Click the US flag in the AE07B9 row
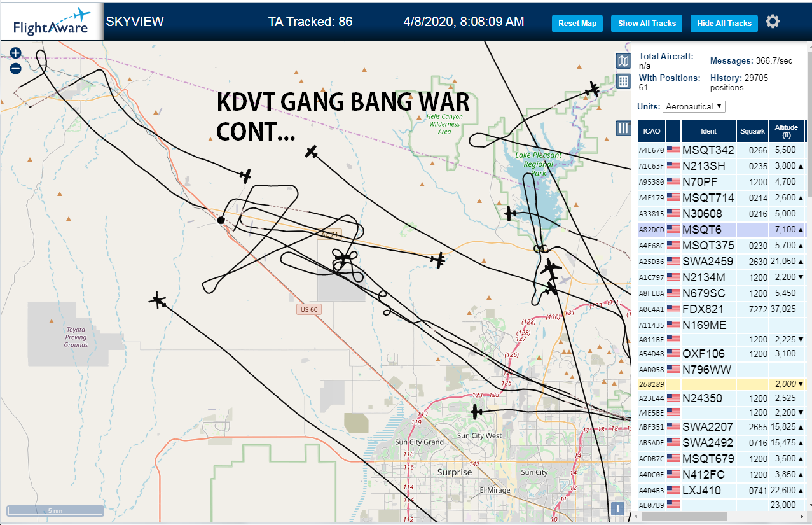 (x=673, y=505)
